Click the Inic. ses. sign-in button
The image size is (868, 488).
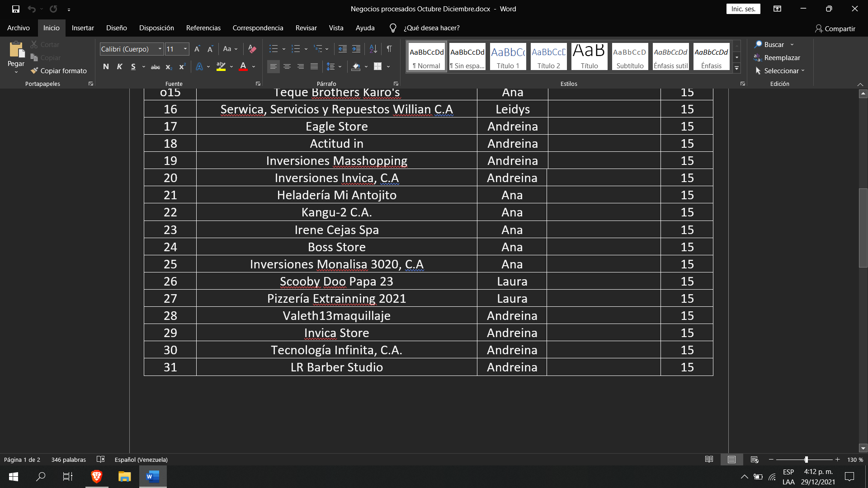point(743,9)
